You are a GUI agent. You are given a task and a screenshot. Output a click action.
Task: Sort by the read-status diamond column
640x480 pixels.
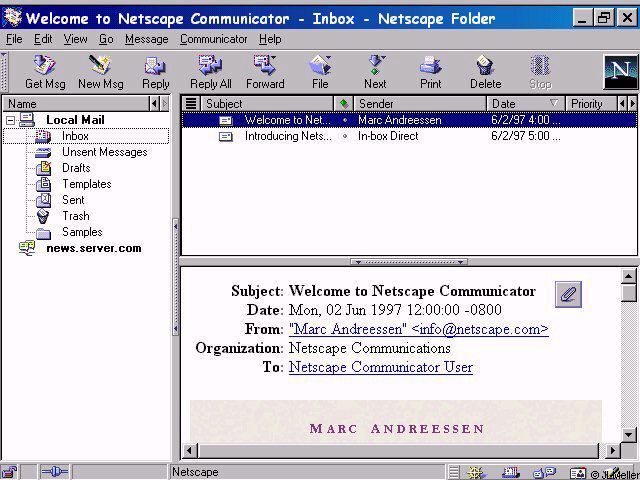344,104
